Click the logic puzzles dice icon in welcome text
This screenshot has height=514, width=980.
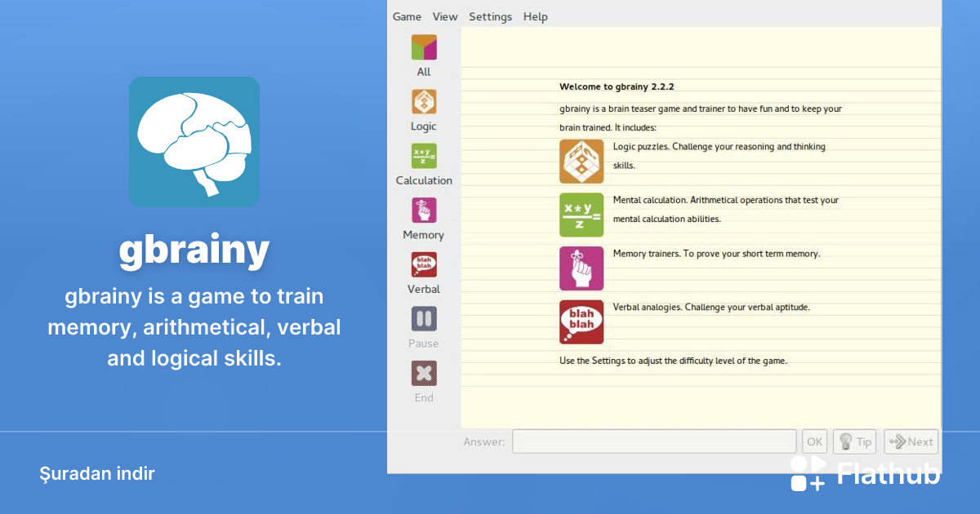[581, 161]
